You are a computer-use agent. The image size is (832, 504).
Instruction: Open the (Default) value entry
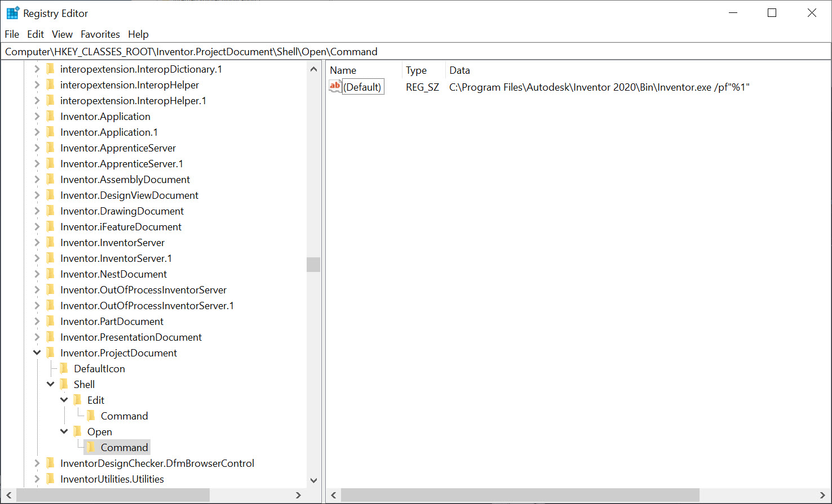point(363,87)
